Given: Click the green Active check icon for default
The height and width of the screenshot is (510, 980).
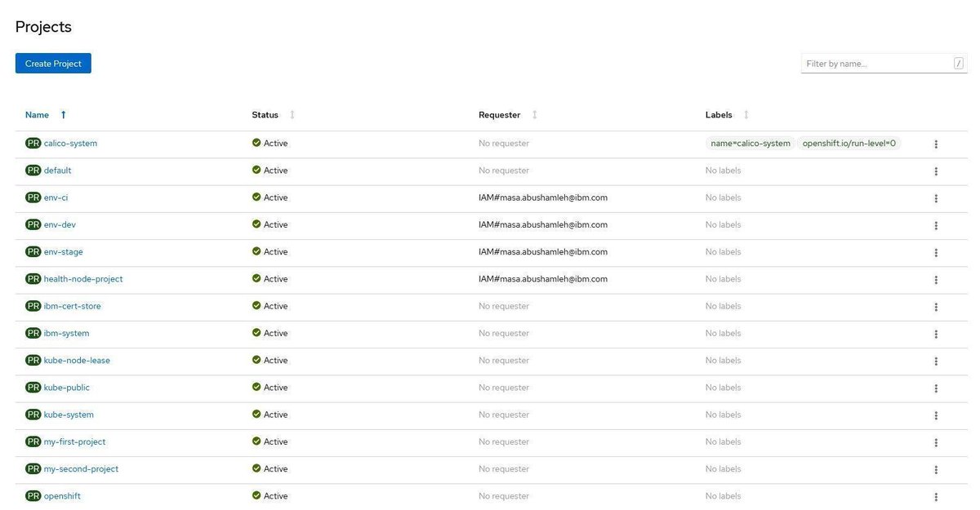Looking at the screenshot, I should 256,170.
